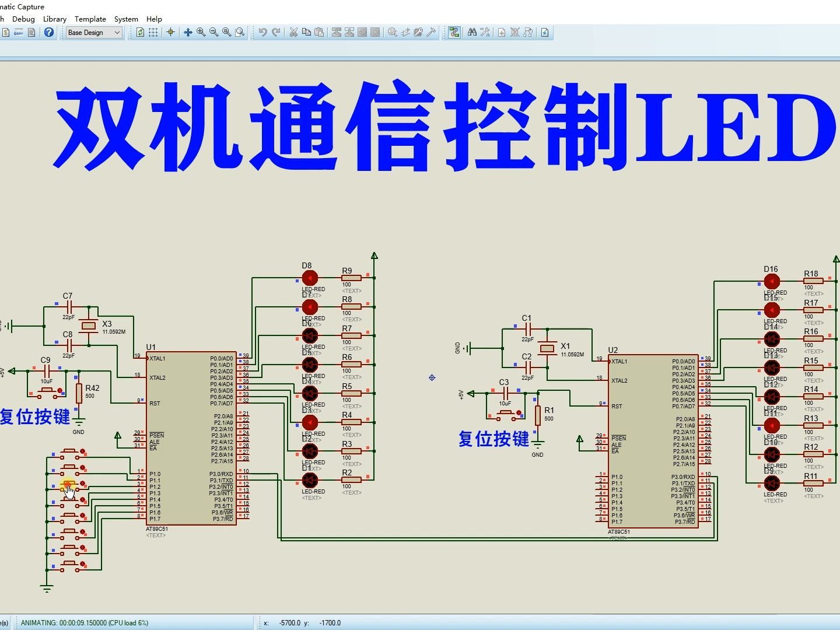Click the Pan view arrows icon
Image resolution: width=840 pixels, height=630 pixels.
188,32
